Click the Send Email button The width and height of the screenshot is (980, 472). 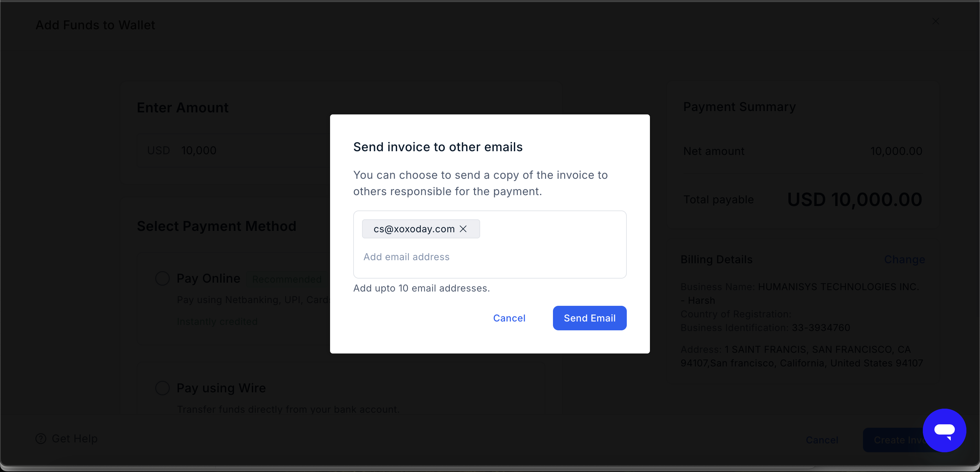coord(589,318)
